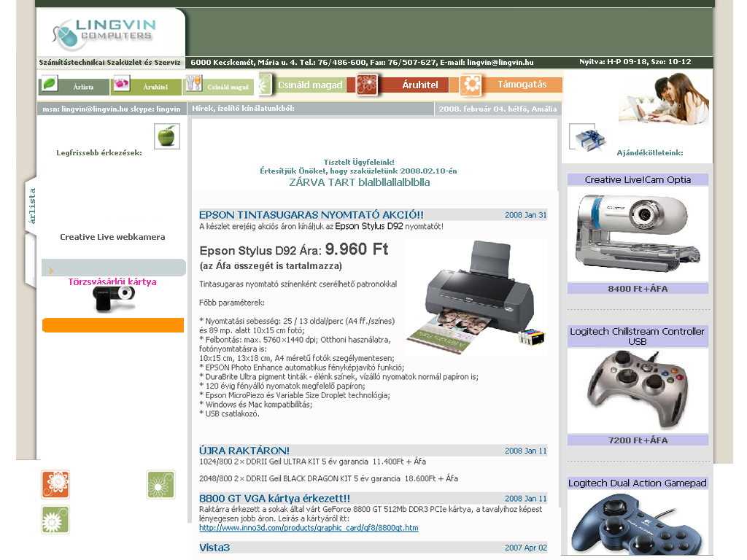Click the tools icon beside small Csináld magad
Viewport: 747px width, 560px height.
click(194, 83)
